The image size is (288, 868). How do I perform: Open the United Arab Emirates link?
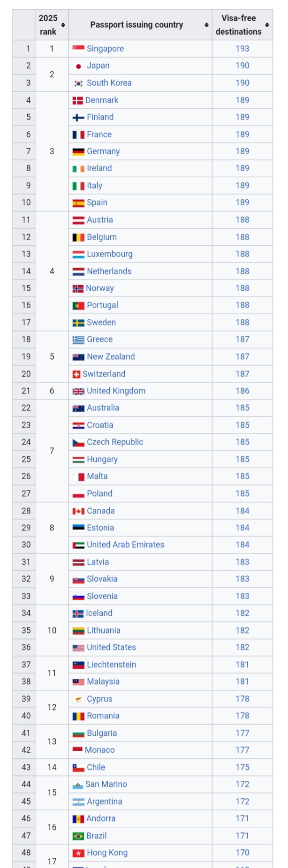(x=125, y=545)
